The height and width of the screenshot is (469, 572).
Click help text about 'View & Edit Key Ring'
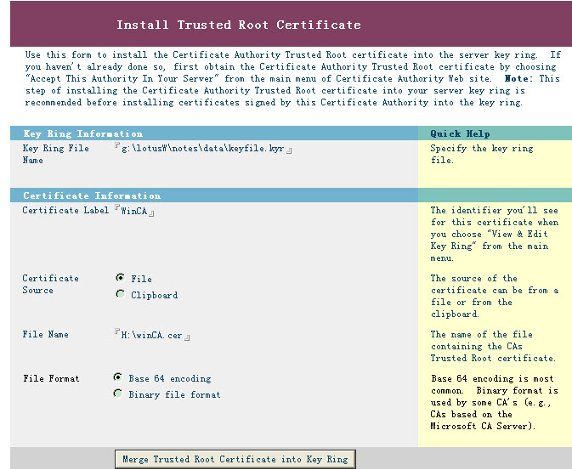click(494, 234)
